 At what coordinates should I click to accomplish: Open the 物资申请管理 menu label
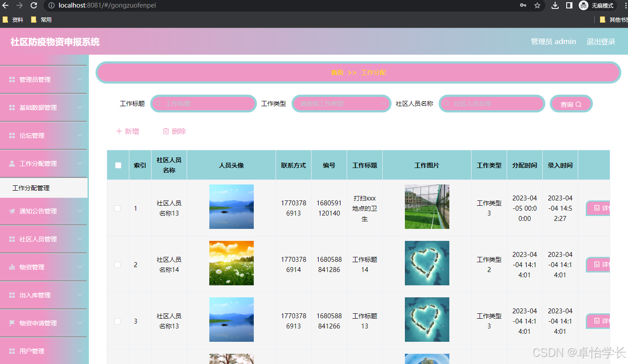click(38, 323)
